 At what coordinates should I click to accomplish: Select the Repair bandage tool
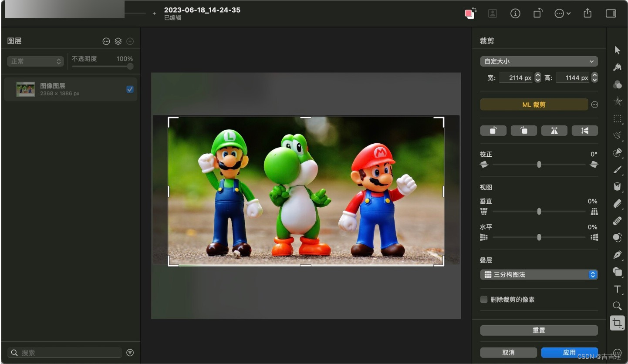point(617,221)
